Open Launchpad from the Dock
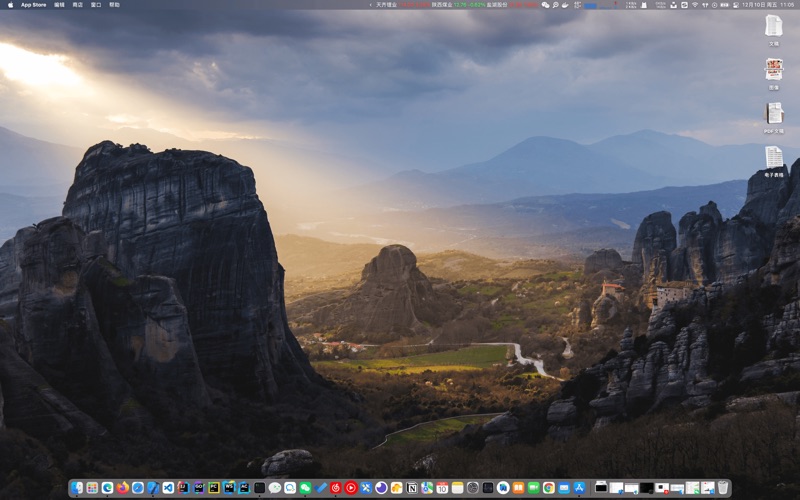 pos(92,488)
